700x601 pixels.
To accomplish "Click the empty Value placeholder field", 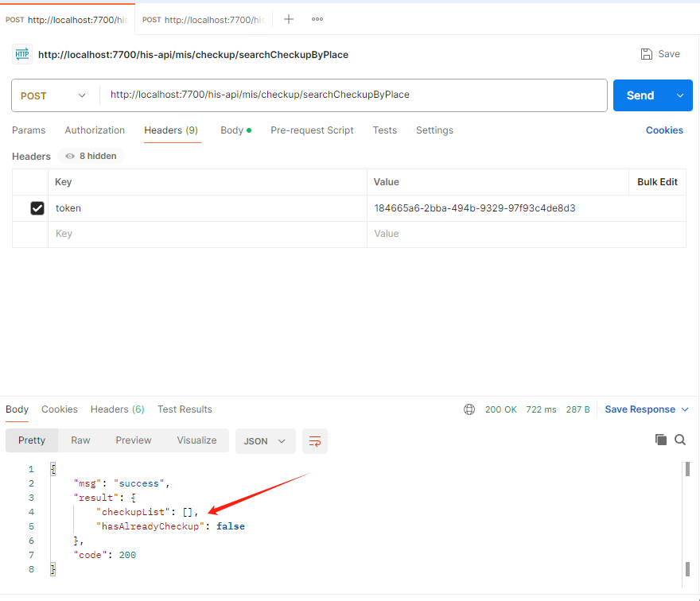I will (x=526, y=234).
